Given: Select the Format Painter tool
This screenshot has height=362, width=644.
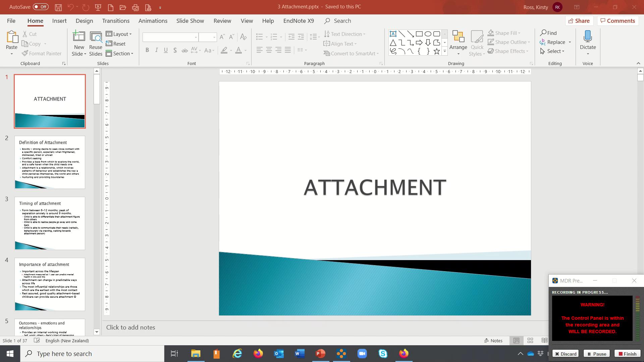Looking at the screenshot, I should pyautogui.click(x=42, y=53).
